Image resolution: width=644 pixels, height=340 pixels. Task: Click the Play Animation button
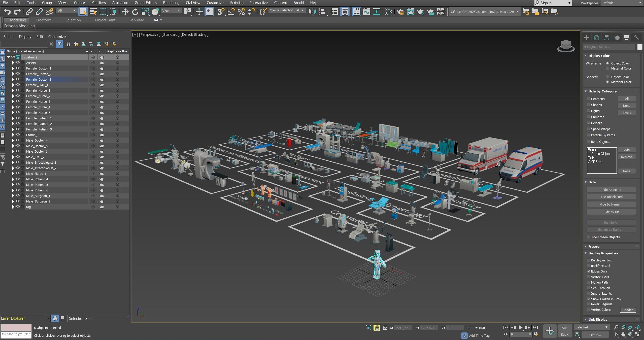(x=520, y=327)
